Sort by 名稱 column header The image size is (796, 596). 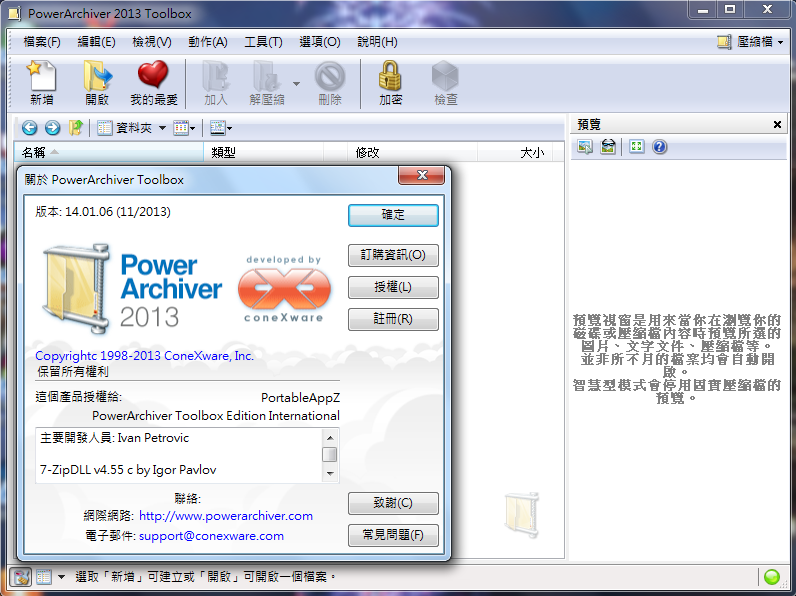coord(109,152)
